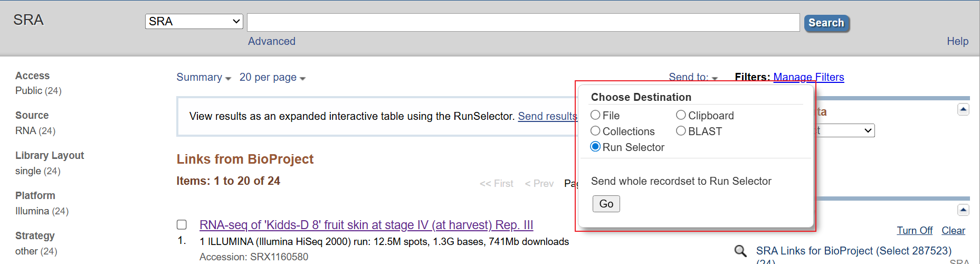Open the Advanced search link
The width and height of the screenshot is (980, 264).
tap(272, 41)
